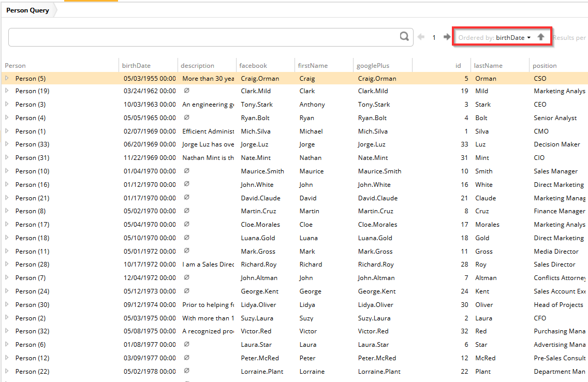This screenshot has height=382, width=588.
Task: Toggle ascending sort order arrow
Action: click(x=541, y=37)
